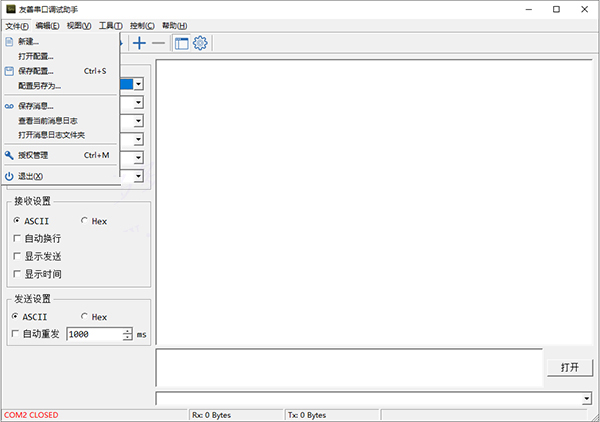Open settings via the gear icon
The image size is (600, 422).
point(200,43)
